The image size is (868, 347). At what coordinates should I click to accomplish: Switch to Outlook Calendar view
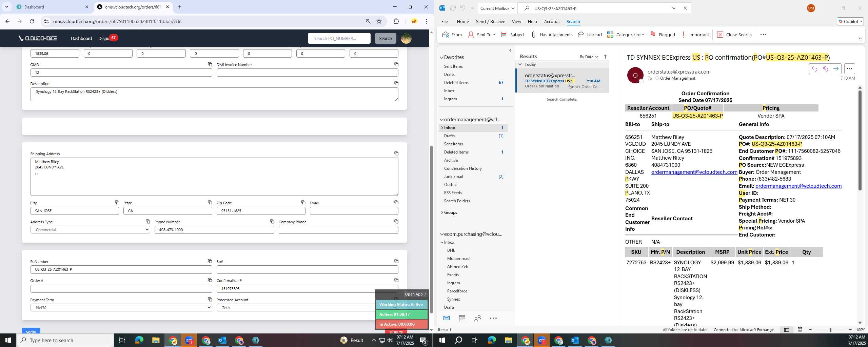(x=462, y=318)
